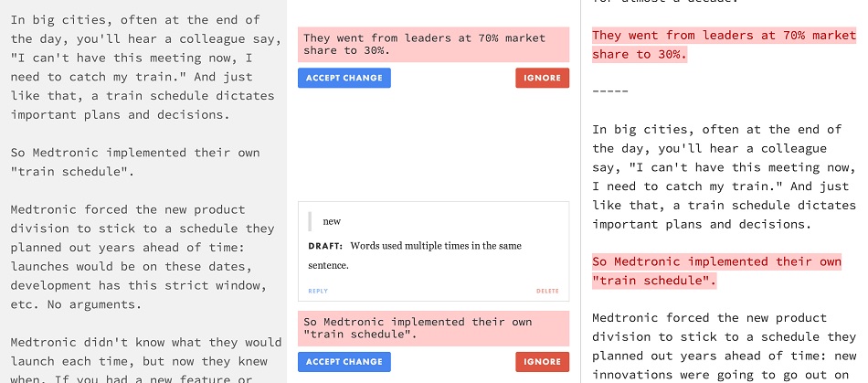Delete the draft comment

point(547,291)
